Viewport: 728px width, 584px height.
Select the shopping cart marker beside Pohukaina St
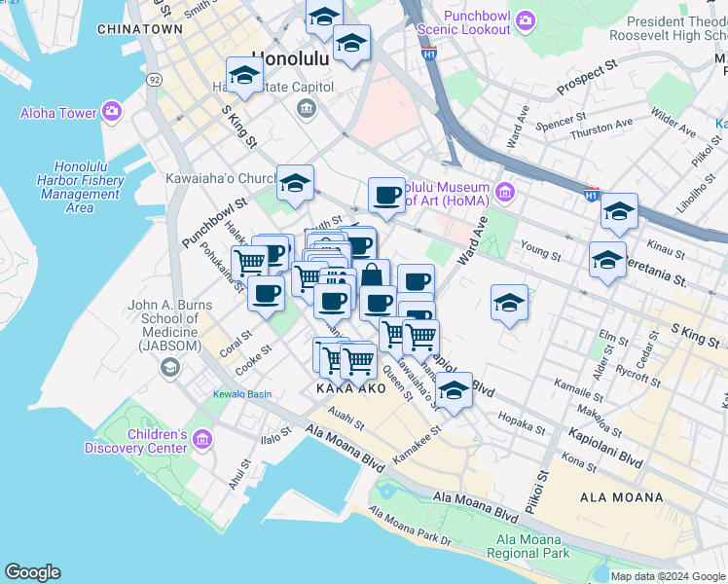(x=250, y=265)
